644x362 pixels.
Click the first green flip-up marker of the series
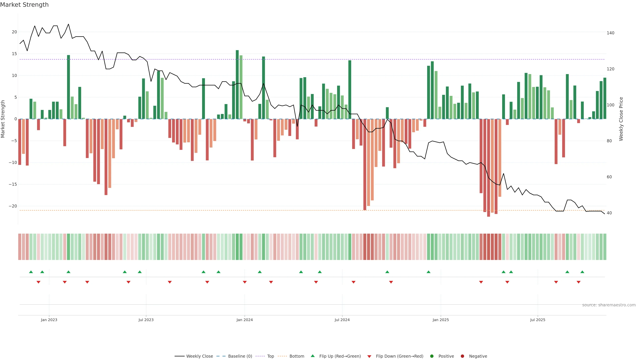(x=31, y=272)
